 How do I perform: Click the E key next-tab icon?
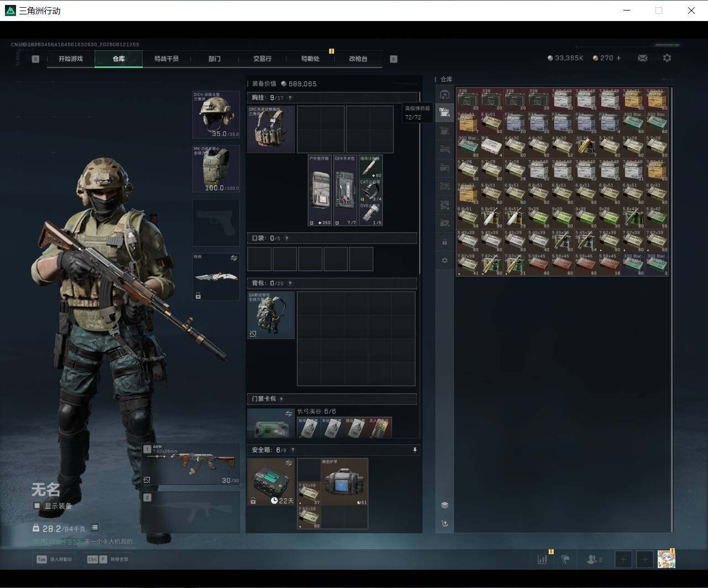point(394,59)
